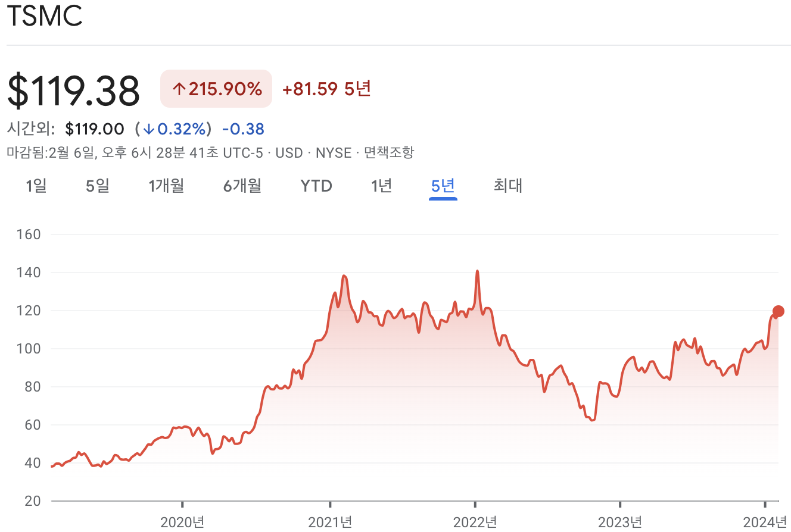Open the 면책조항 disclaimer link

coord(388,152)
